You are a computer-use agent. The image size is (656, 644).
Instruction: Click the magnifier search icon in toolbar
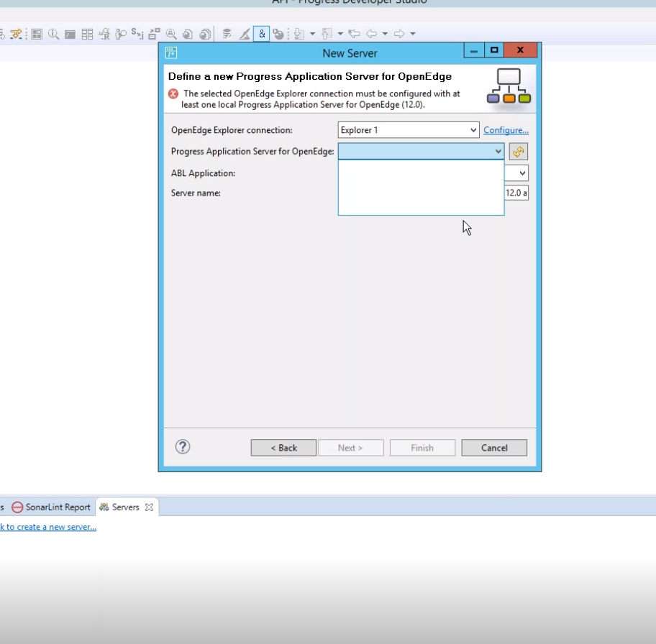53,34
